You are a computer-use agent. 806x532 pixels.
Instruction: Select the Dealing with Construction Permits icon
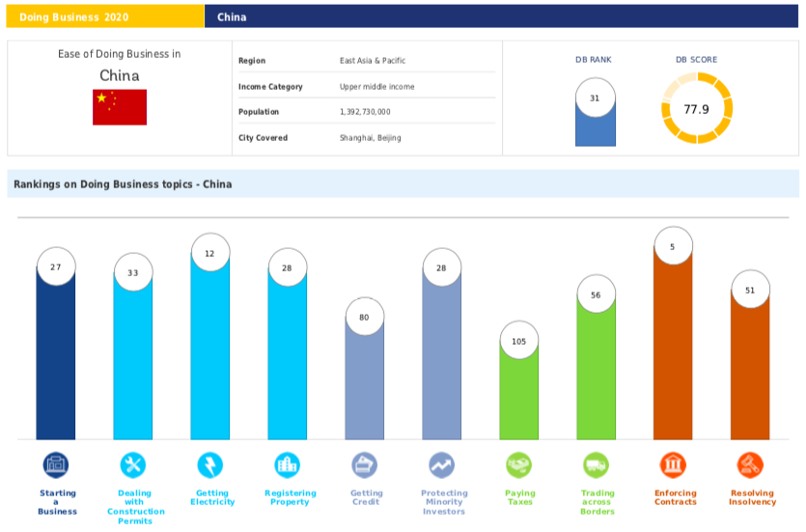click(x=133, y=465)
